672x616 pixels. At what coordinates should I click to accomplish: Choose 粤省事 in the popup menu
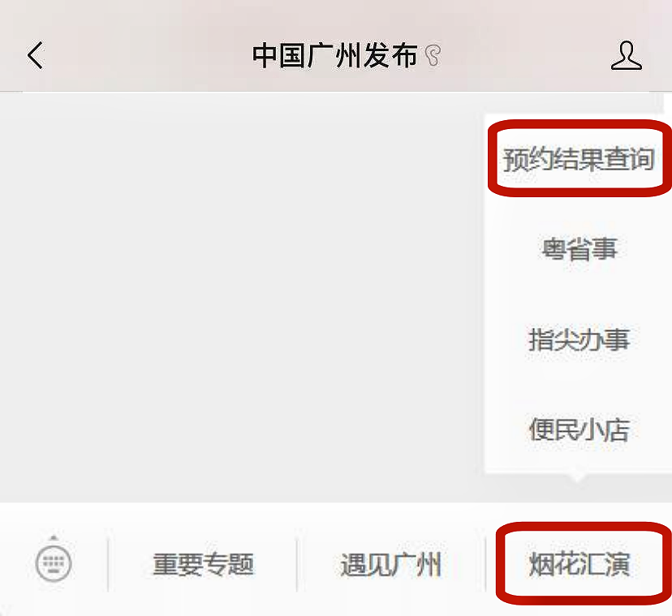578,249
